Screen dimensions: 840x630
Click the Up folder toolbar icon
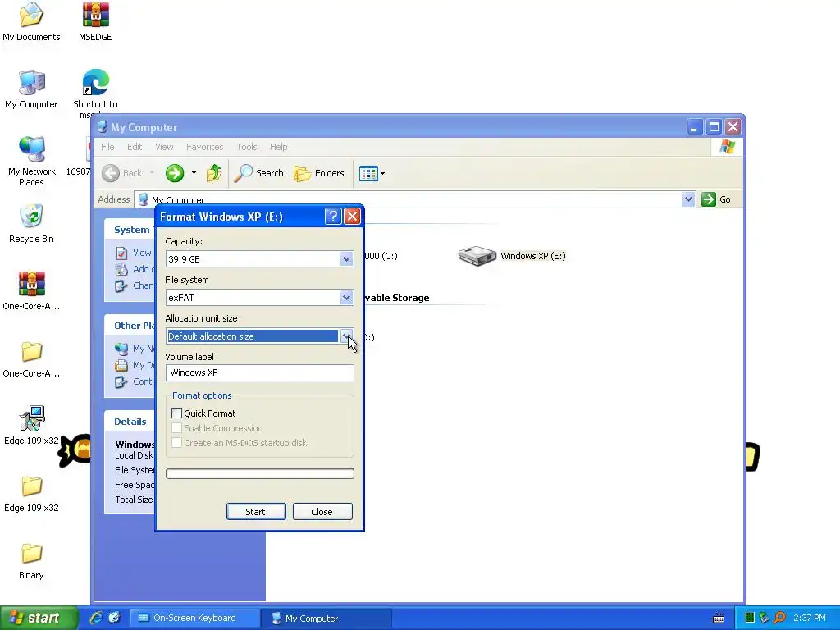(x=214, y=173)
